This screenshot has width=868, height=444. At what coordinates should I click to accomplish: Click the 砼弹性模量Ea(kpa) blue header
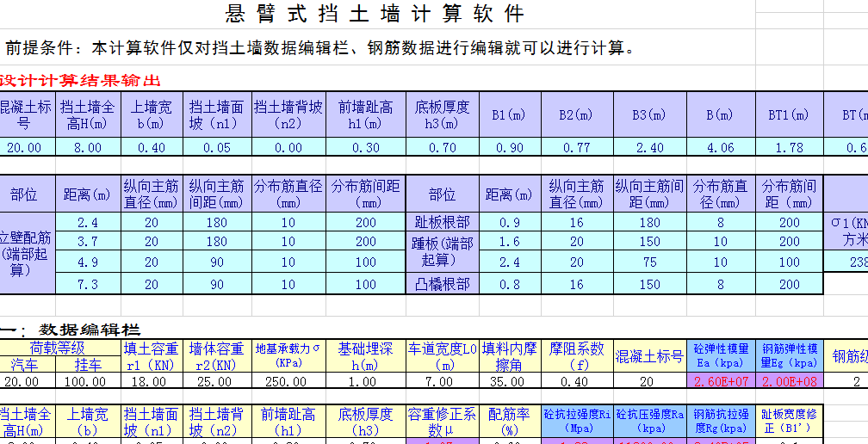[x=721, y=356]
